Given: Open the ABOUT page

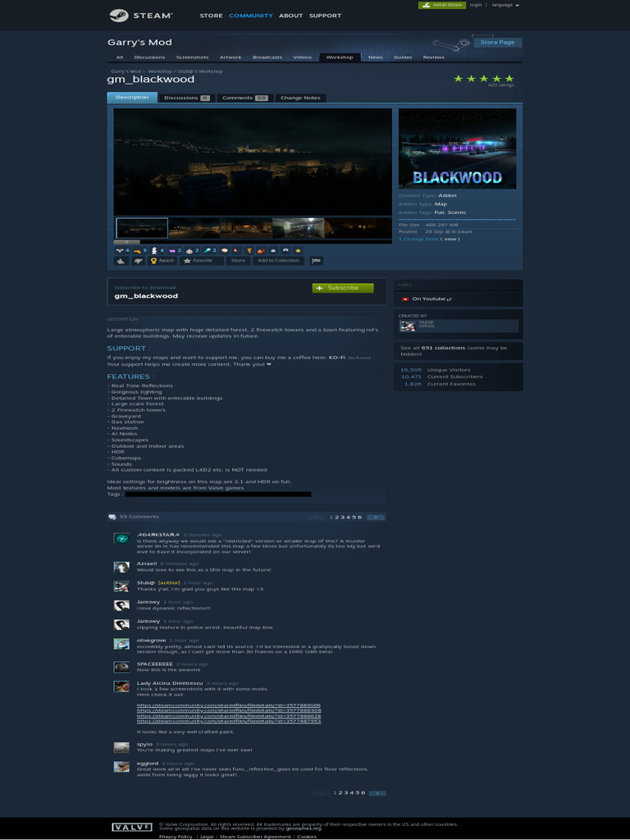Looking at the screenshot, I should (291, 16).
